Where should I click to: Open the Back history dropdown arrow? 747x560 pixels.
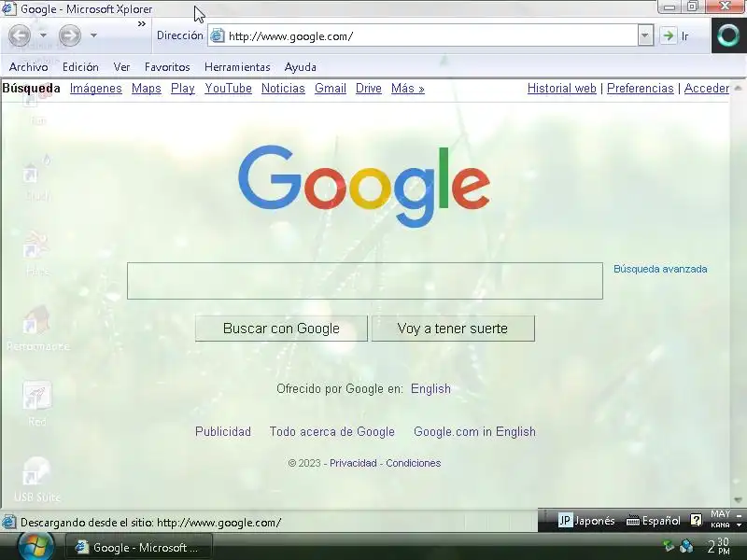[x=43, y=35]
